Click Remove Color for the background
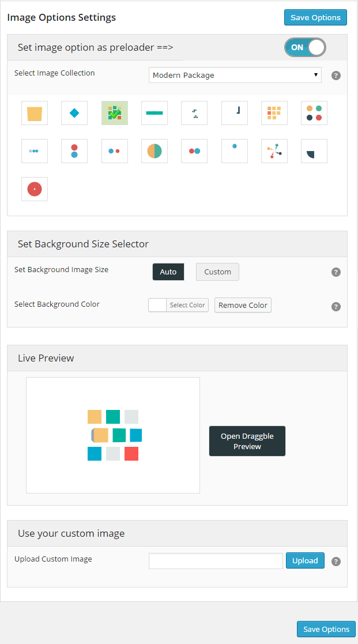 click(x=243, y=305)
